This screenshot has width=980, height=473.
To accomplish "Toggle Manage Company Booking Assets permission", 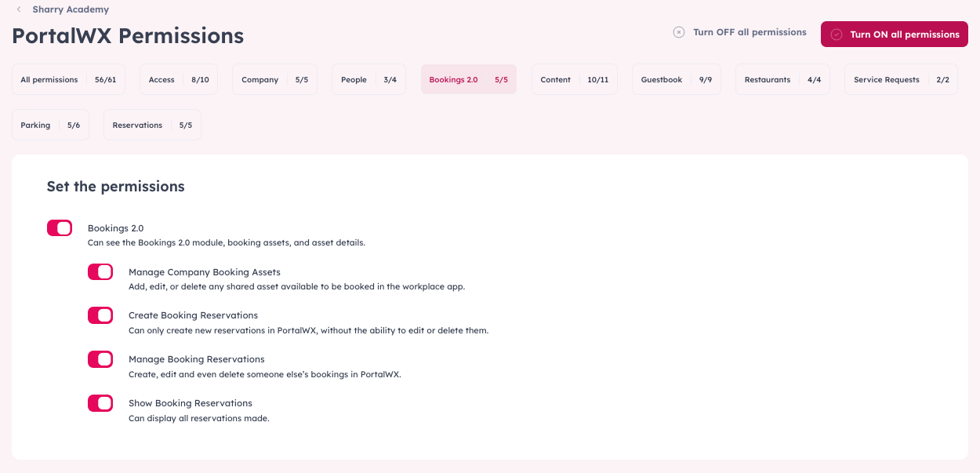I will click(100, 271).
